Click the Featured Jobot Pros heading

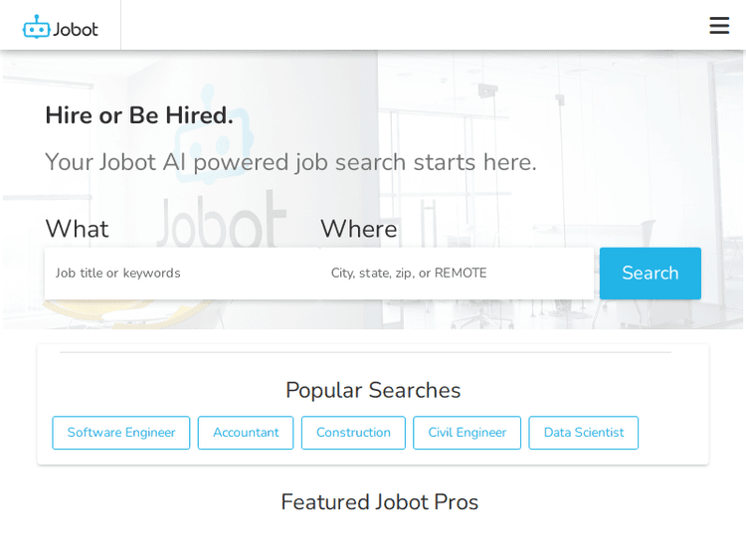click(x=379, y=502)
